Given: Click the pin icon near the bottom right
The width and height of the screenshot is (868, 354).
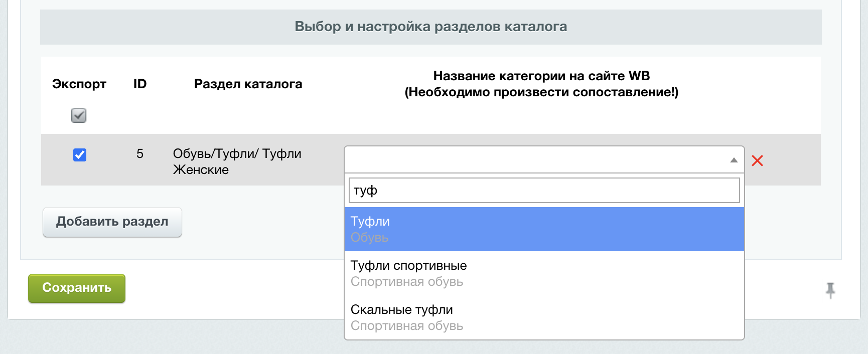Looking at the screenshot, I should tap(830, 290).
